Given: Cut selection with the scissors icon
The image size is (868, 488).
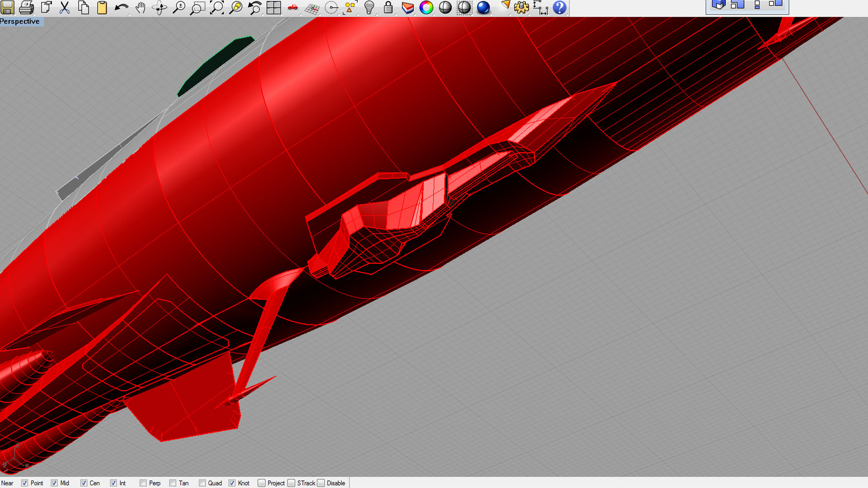Looking at the screenshot, I should pos(65,7).
